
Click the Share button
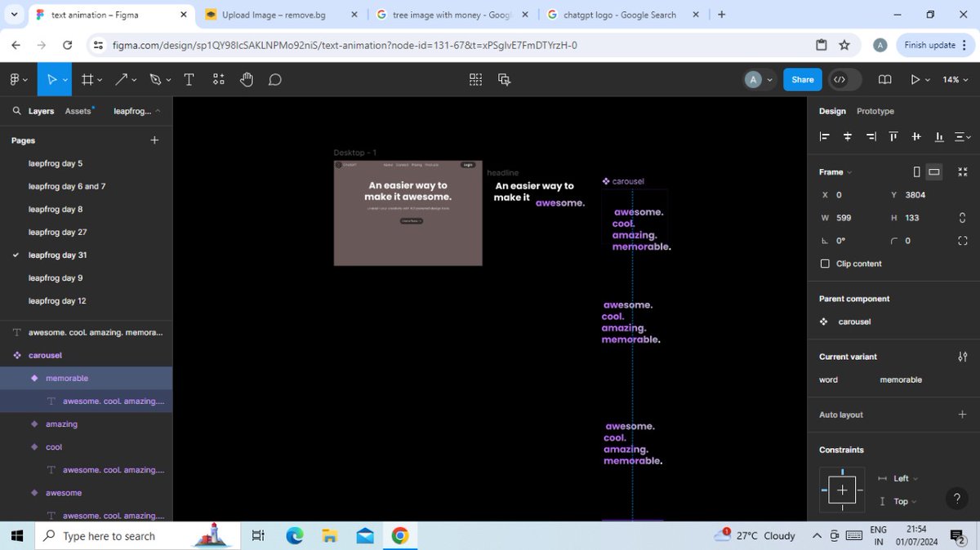point(803,79)
